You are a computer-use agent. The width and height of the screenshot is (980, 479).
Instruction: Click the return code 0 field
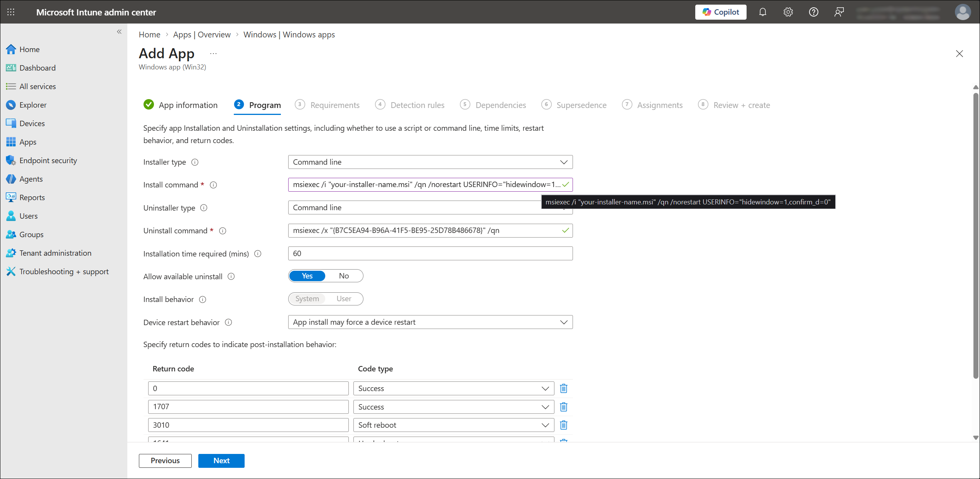click(x=248, y=388)
